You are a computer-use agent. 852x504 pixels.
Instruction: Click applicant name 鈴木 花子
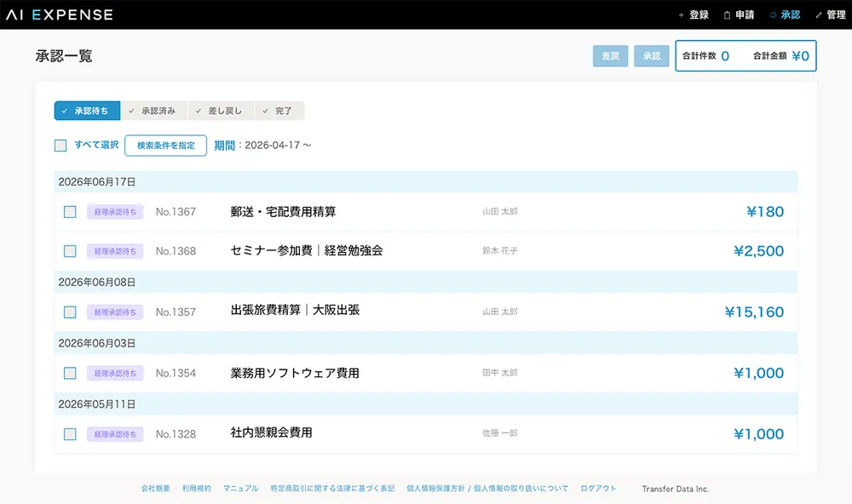[x=500, y=250]
